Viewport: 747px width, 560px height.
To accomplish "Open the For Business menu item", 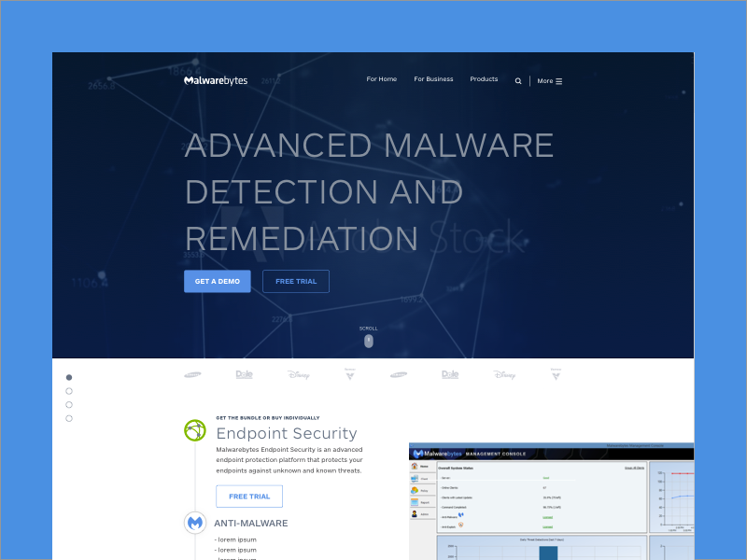I will pos(433,79).
